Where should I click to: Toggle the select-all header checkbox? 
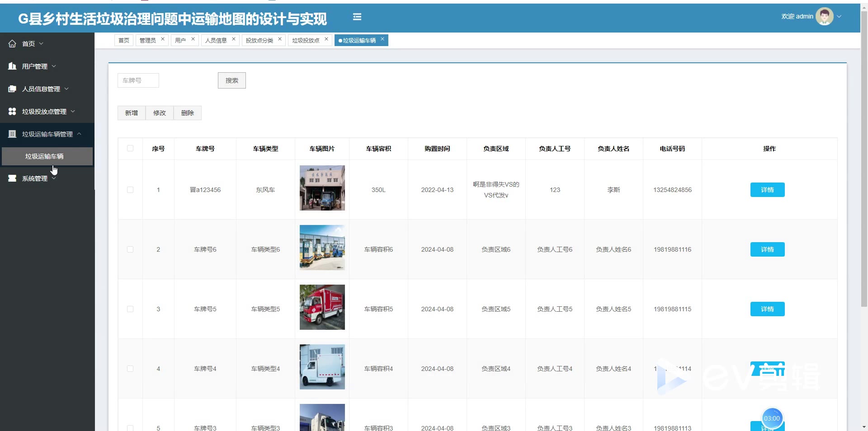130,148
